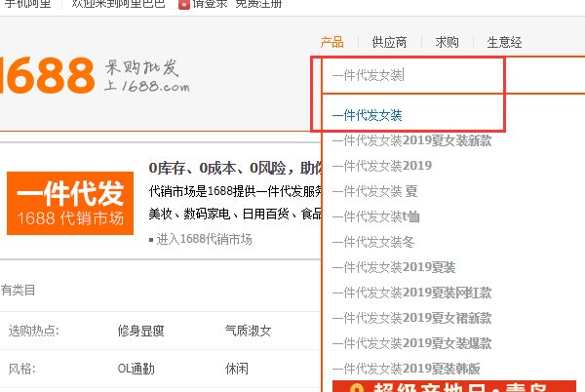Click the 气质淑女 shopping hotspot filter
The width and height of the screenshot is (585, 392).
click(x=248, y=331)
